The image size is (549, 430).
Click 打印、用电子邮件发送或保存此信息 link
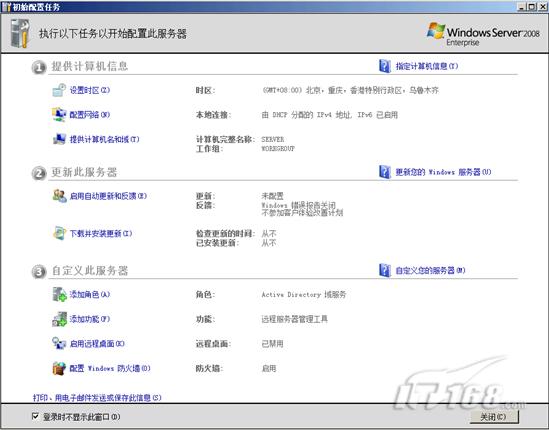point(97,398)
